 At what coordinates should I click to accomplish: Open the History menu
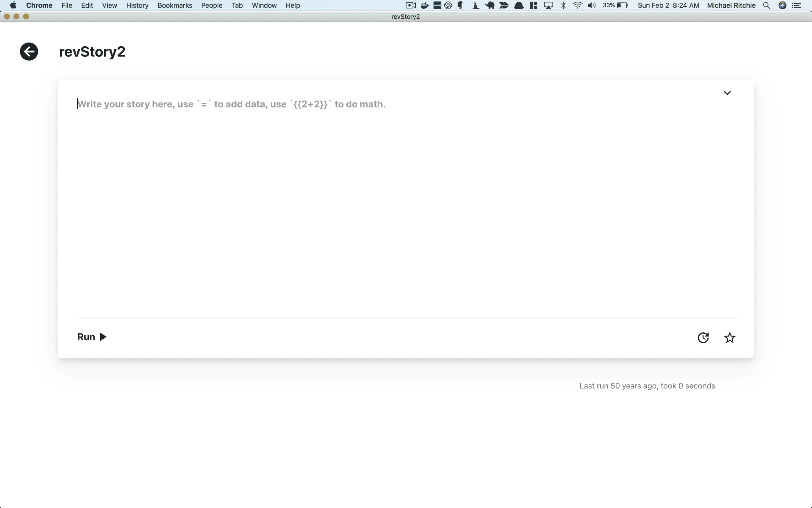tap(137, 5)
